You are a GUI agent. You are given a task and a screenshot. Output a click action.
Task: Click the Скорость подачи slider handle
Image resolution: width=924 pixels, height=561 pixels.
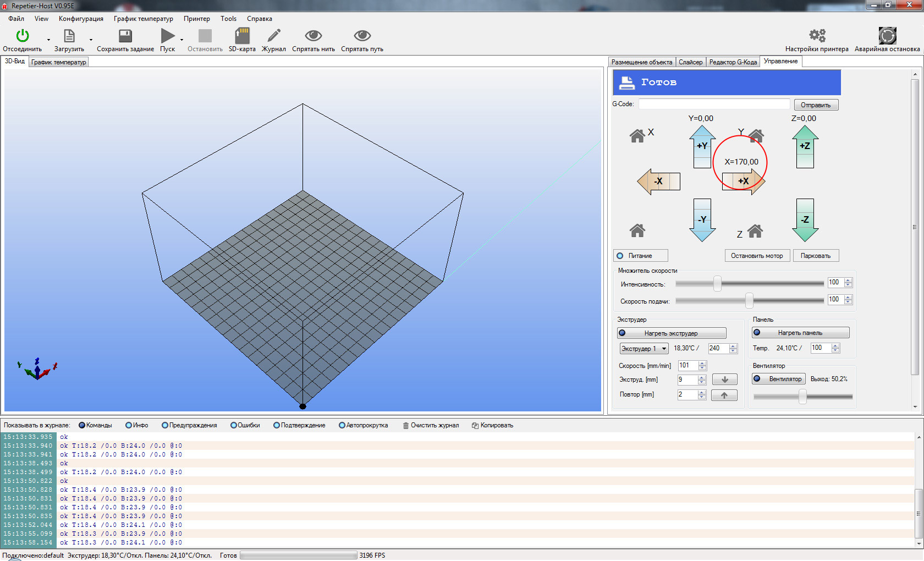click(x=749, y=300)
